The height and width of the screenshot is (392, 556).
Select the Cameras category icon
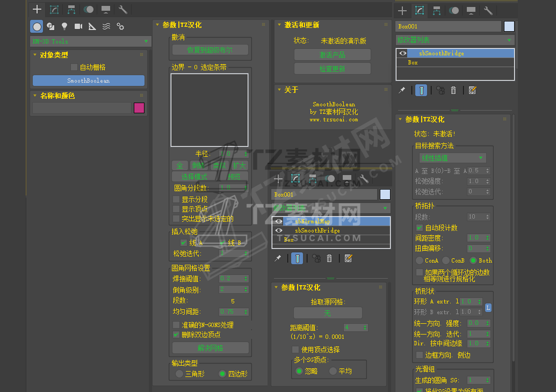point(78,27)
